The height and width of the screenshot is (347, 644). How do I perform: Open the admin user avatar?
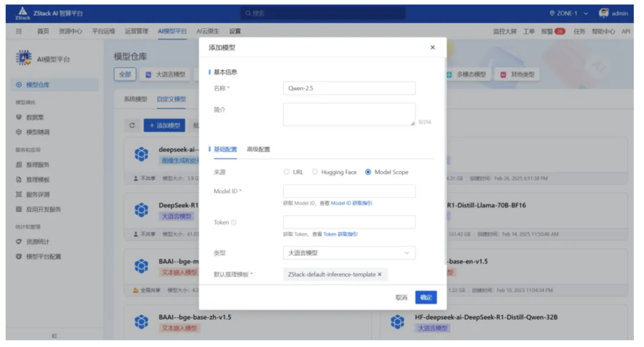click(x=603, y=13)
